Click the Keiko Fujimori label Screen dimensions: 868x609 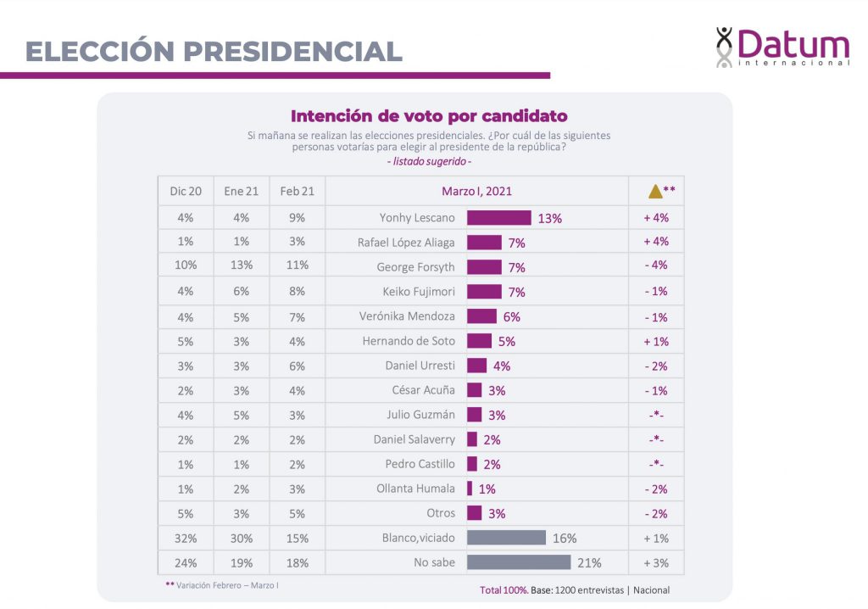click(416, 292)
